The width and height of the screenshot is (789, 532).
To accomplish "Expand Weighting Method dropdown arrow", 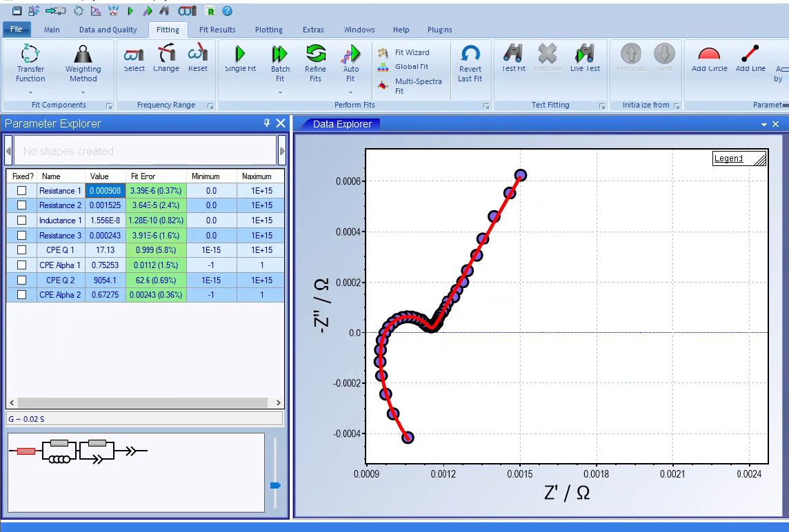I will [83, 92].
